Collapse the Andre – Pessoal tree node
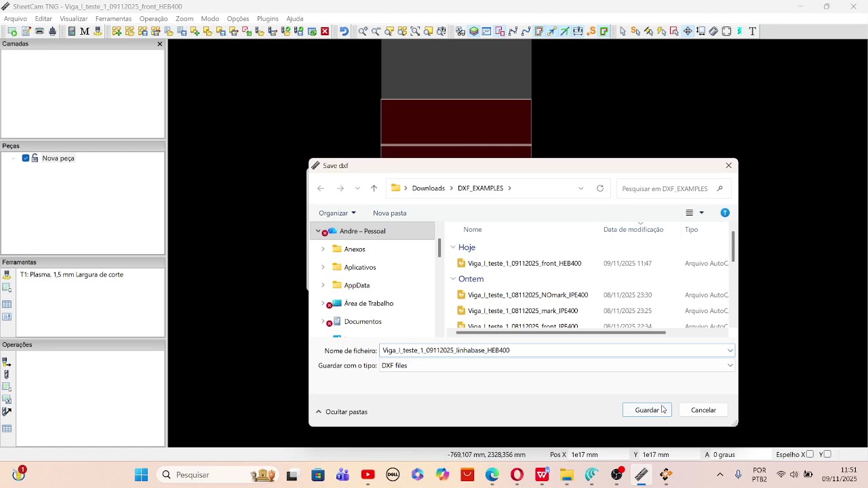Viewport: 868px width, 488px height. (318, 231)
